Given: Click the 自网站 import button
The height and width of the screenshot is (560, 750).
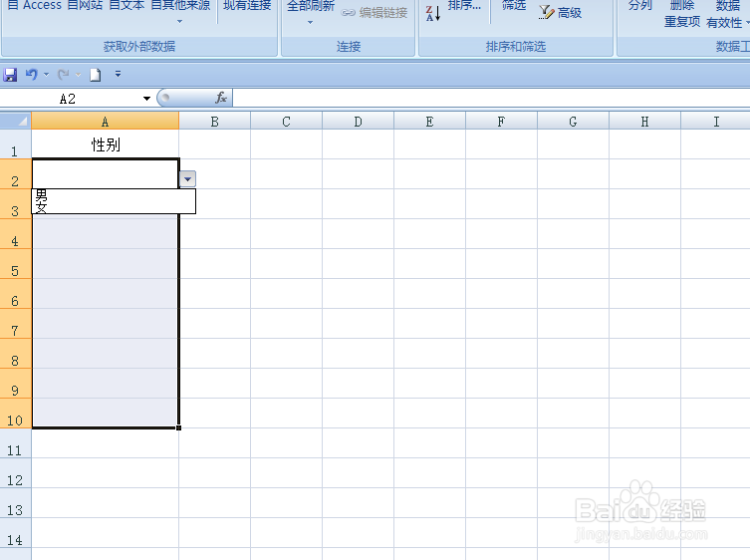Looking at the screenshot, I should (x=85, y=5).
